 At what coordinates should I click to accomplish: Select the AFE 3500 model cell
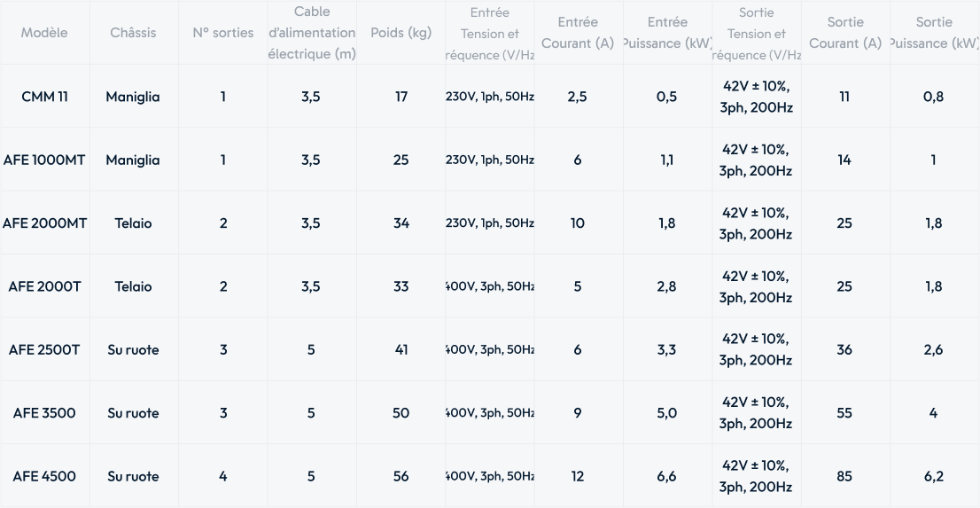[x=44, y=413]
